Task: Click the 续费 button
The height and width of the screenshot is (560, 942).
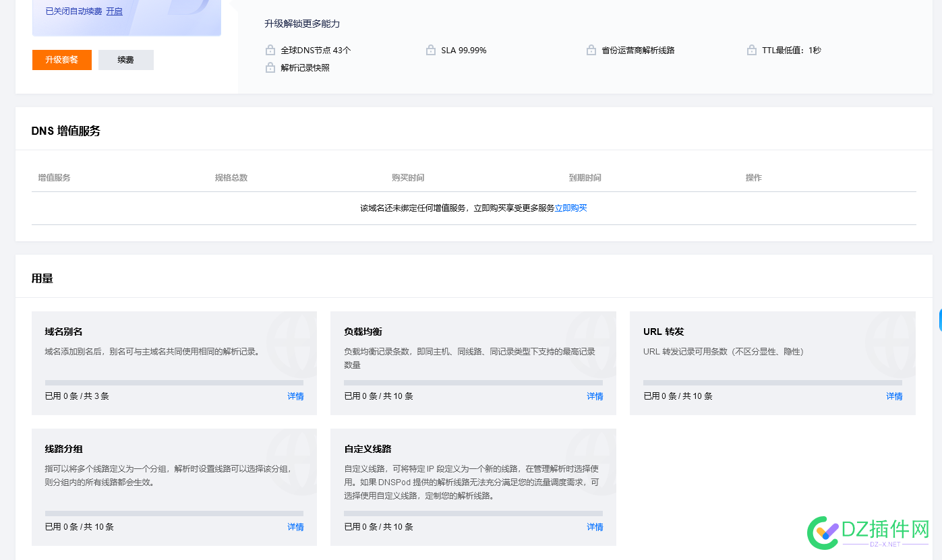Action: [x=126, y=60]
